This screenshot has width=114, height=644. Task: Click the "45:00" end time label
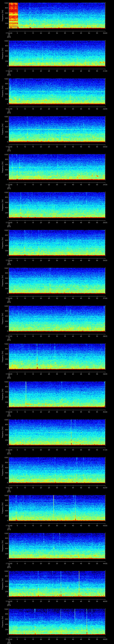[105, 601]
